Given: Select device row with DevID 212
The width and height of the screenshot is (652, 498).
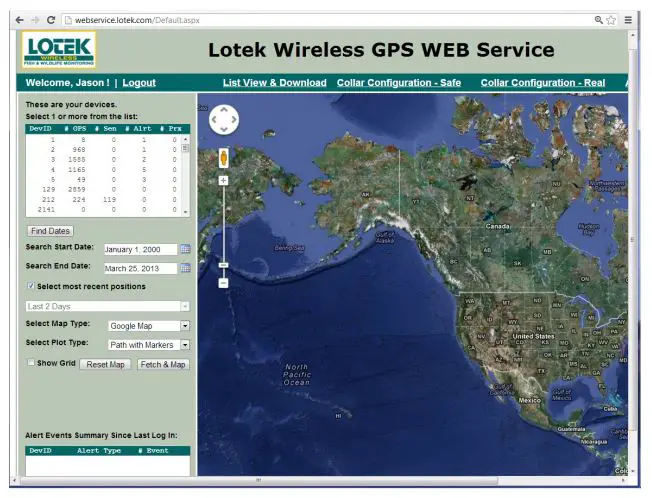Looking at the screenshot, I should tap(104, 200).
